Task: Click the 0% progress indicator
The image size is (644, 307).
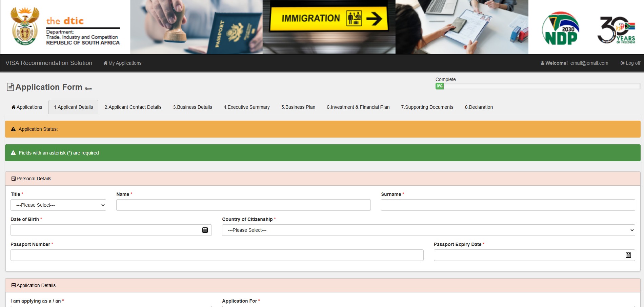Action: tap(440, 86)
